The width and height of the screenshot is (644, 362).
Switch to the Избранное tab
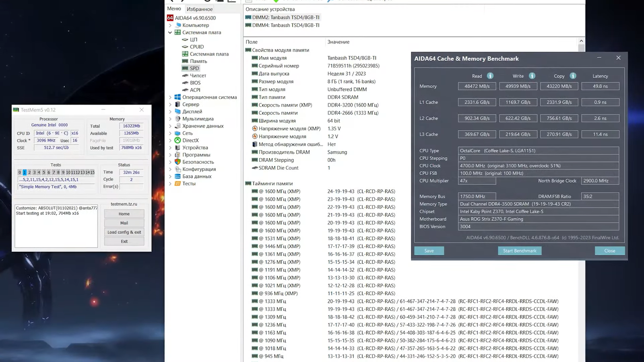pos(200,9)
